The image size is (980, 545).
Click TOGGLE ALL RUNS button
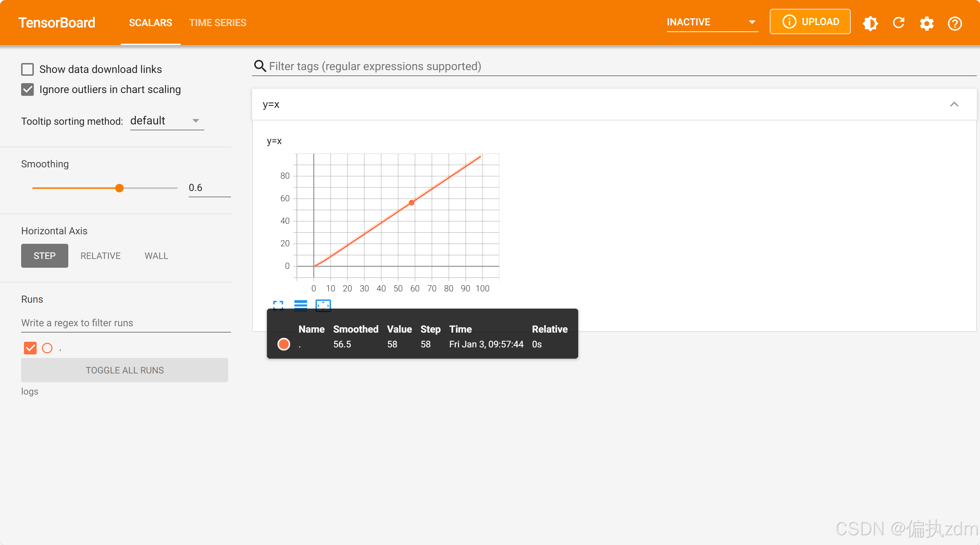coord(125,370)
